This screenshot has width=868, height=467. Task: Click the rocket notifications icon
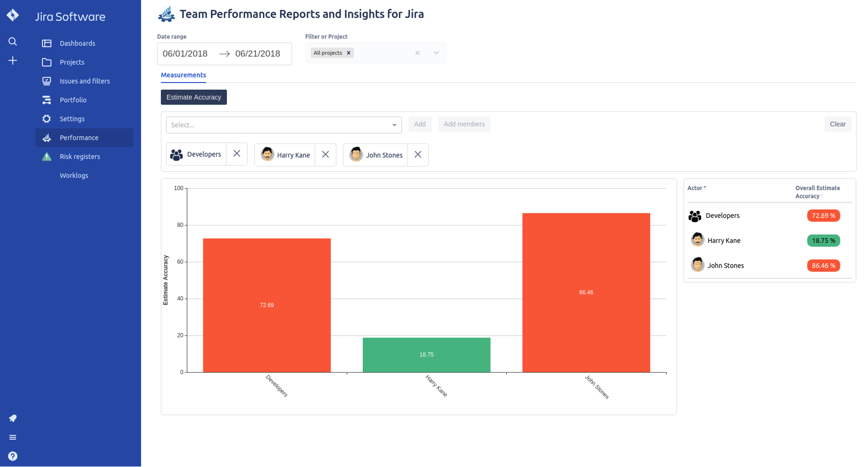(x=13, y=418)
